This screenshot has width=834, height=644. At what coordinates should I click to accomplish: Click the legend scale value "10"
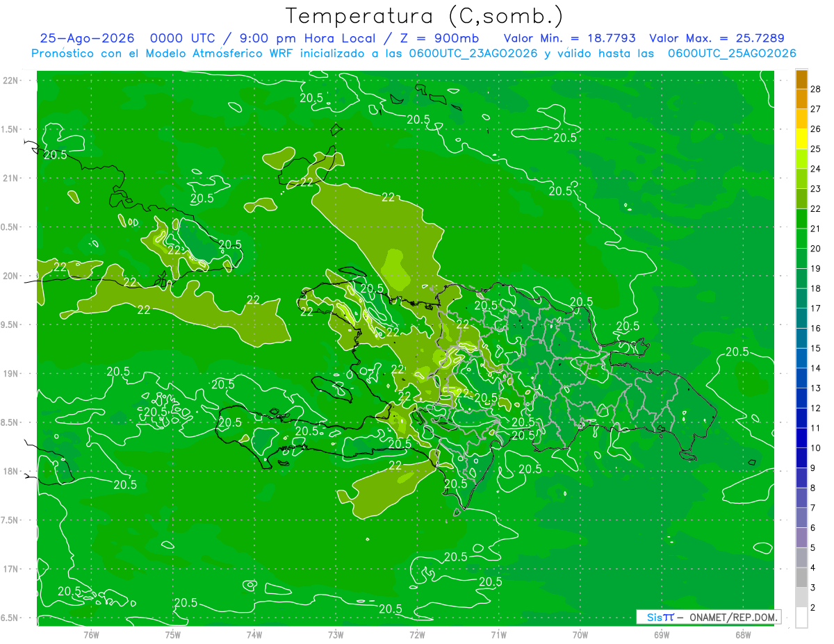815,448
